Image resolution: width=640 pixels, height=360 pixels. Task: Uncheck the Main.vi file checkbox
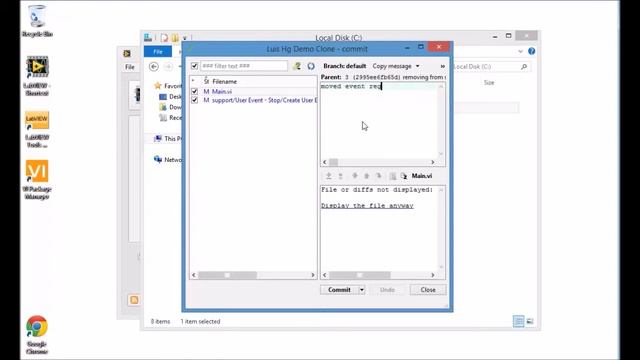[x=194, y=91]
